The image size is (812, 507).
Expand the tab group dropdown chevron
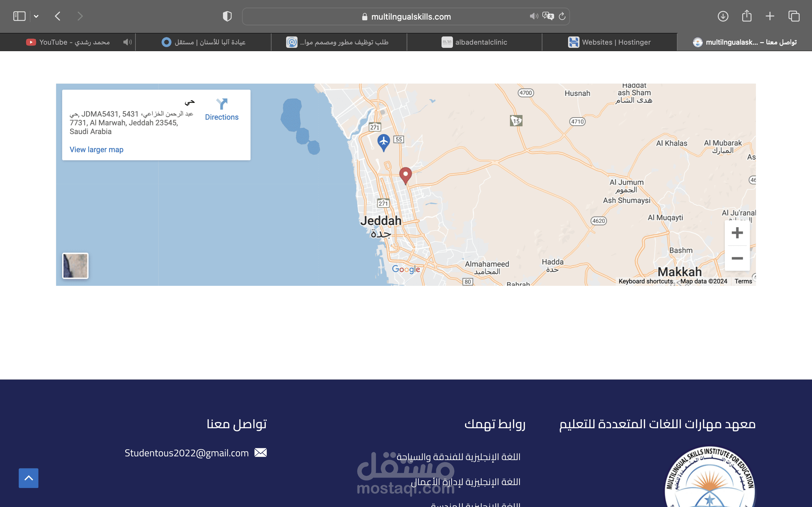(36, 16)
